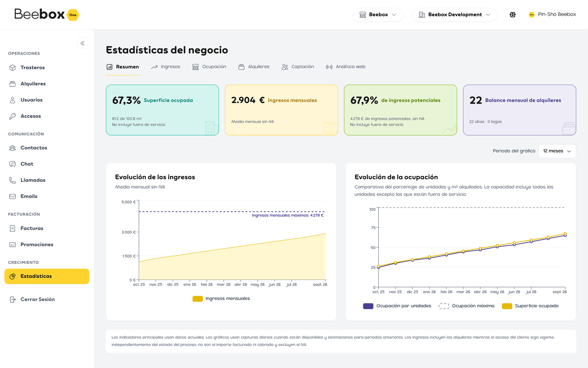Click the Pin-Sho Beebox avatar icon
Viewport: 588px width, 368px height.
[x=531, y=15]
